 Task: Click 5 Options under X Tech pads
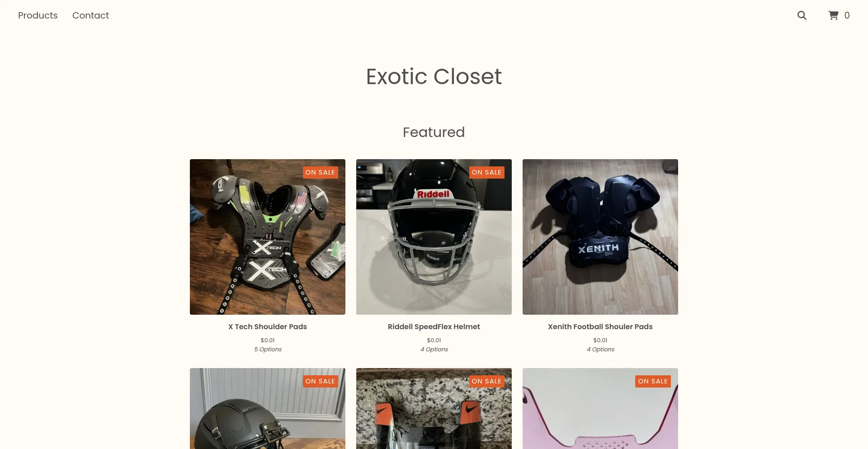pos(268,349)
